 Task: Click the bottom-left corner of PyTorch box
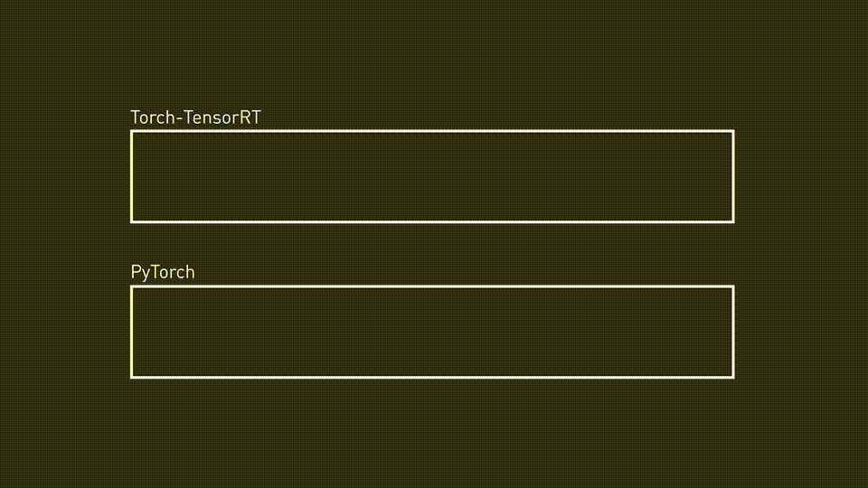click(x=132, y=376)
